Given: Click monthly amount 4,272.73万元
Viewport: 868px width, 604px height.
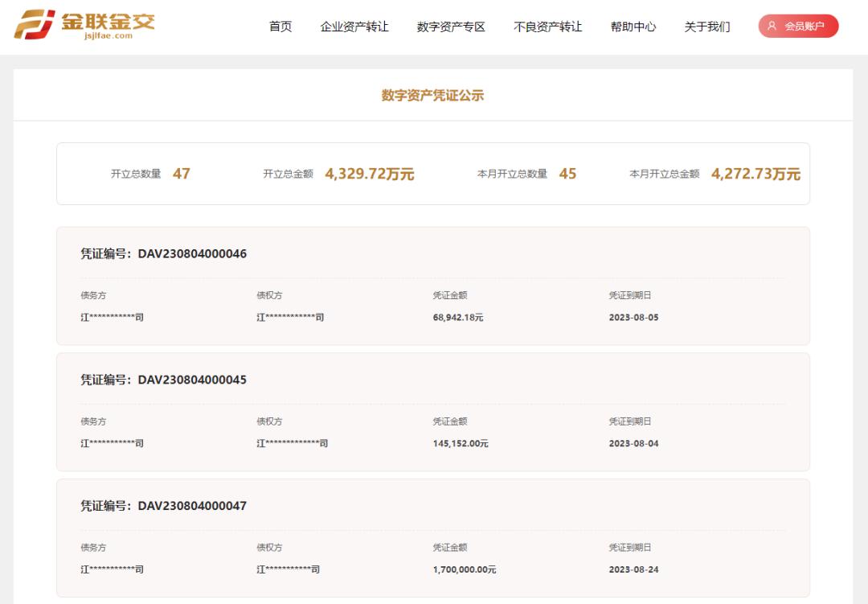Looking at the screenshot, I should tap(757, 172).
